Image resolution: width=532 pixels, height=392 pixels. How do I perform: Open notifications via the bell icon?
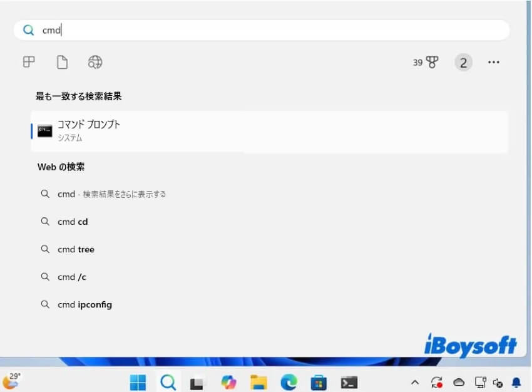point(516,381)
